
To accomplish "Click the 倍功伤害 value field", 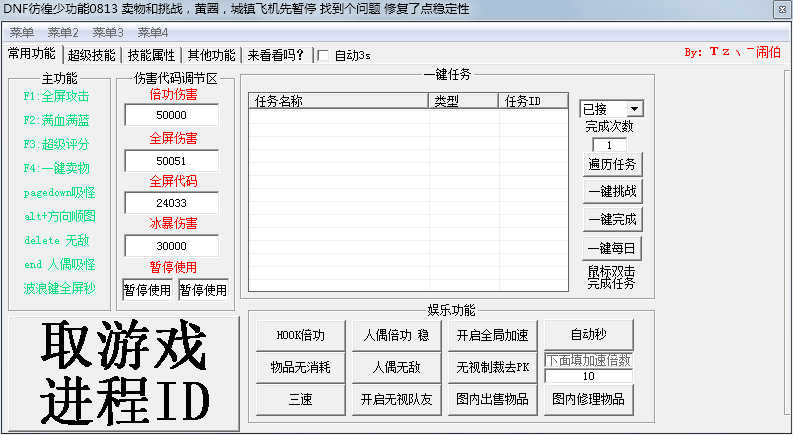I will (x=171, y=115).
